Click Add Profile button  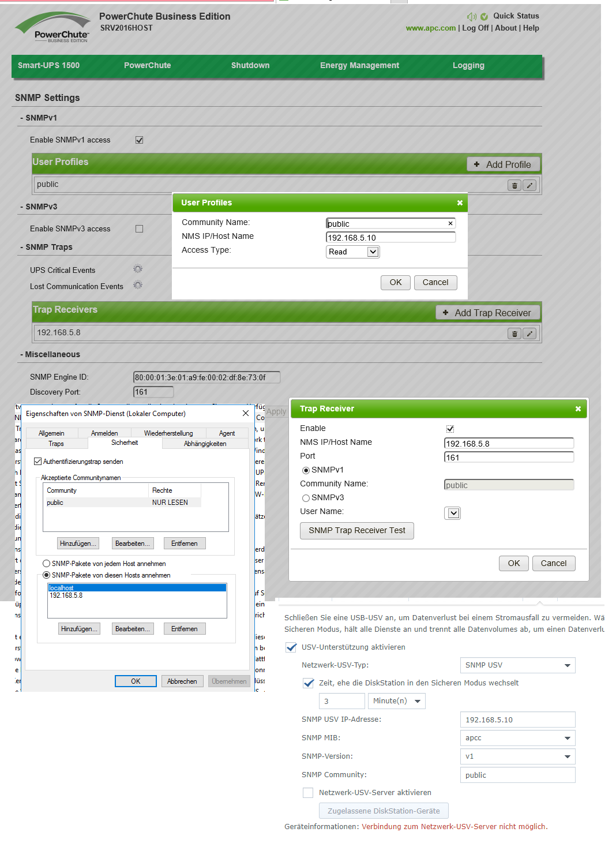tap(503, 164)
